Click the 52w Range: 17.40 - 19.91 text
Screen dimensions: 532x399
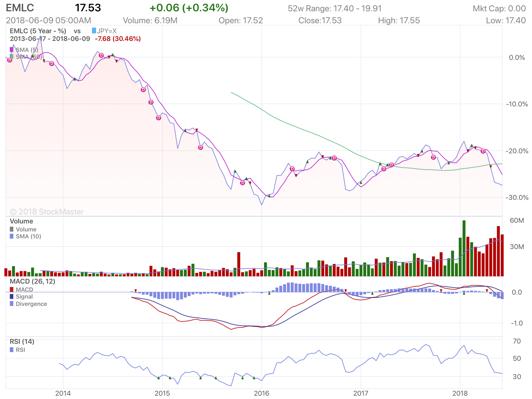[334, 9]
